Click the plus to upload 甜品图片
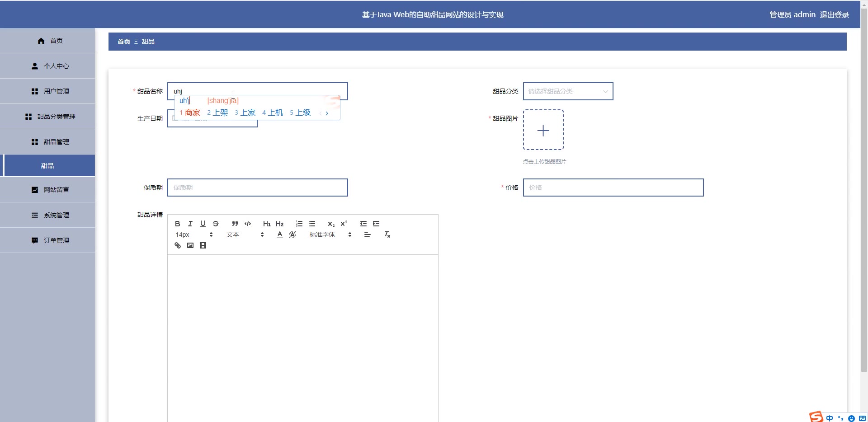This screenshot has height=422, width=868. point(543,130)
